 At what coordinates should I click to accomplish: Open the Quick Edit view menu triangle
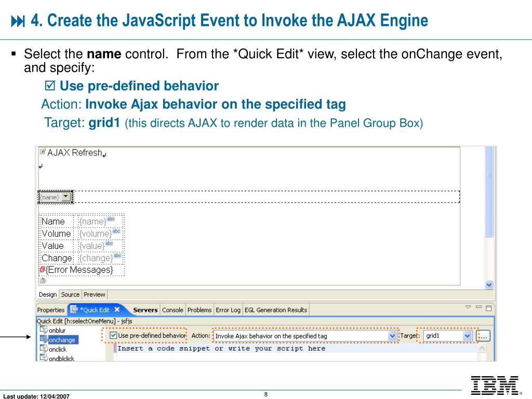click(468, 307)
